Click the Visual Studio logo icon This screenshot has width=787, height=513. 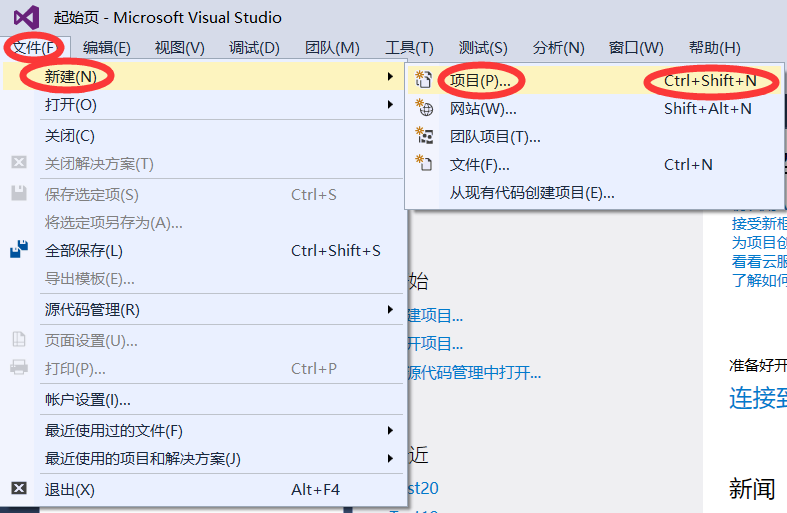(x=27, y=18)
